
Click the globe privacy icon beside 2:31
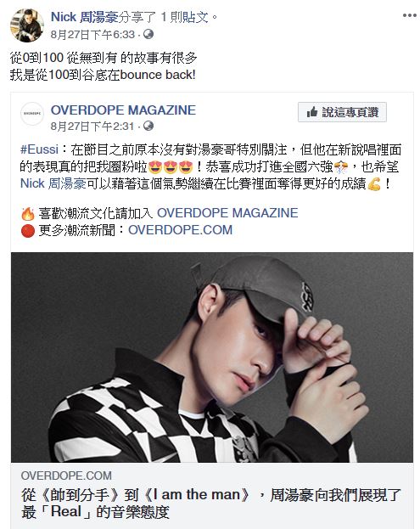point(148,126)
